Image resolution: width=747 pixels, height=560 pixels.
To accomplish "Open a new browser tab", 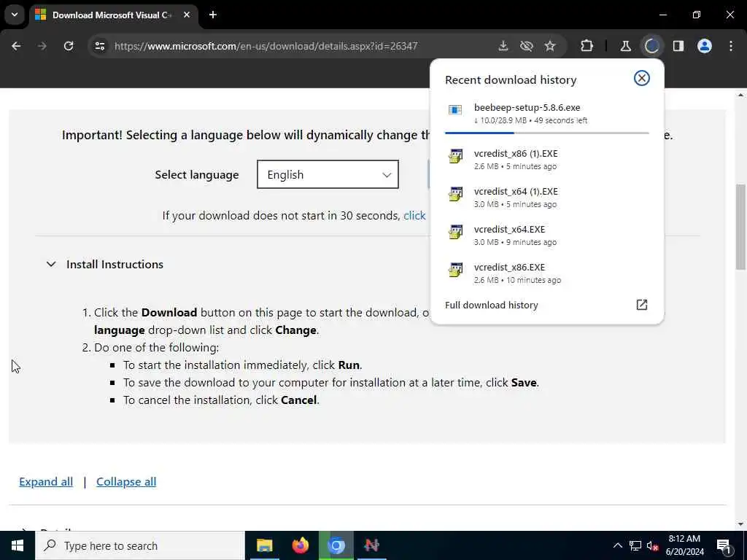I will click(213, 15).
